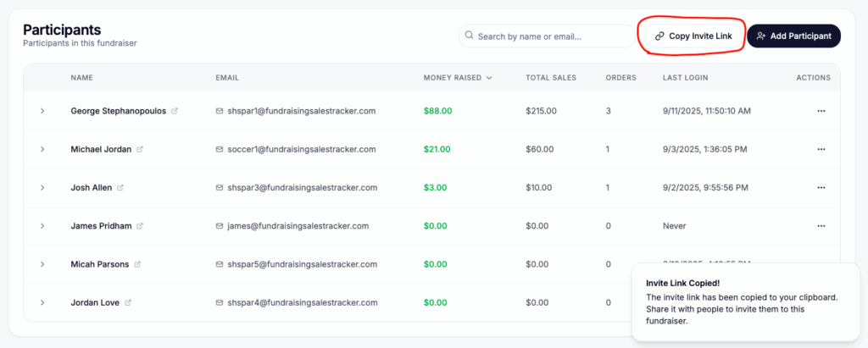
Task: Open Jordan Love external link icon
Action: (128, 302)
